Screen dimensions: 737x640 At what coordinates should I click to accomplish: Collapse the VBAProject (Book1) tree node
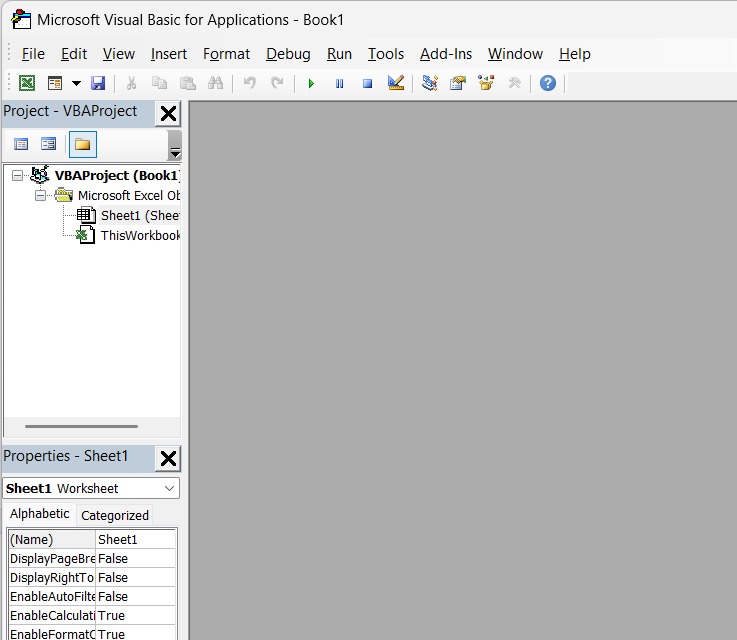tap(17, 176)
